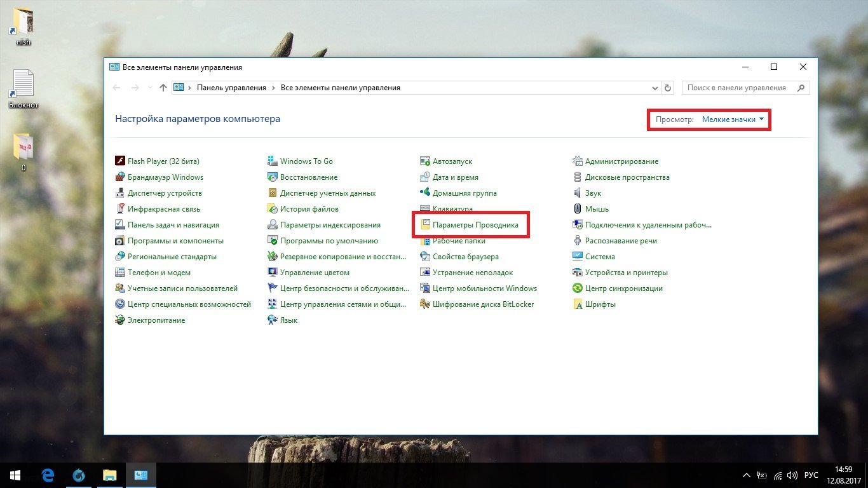
Task: Click the Параметры индексирования icon
Action: (273, 225)
